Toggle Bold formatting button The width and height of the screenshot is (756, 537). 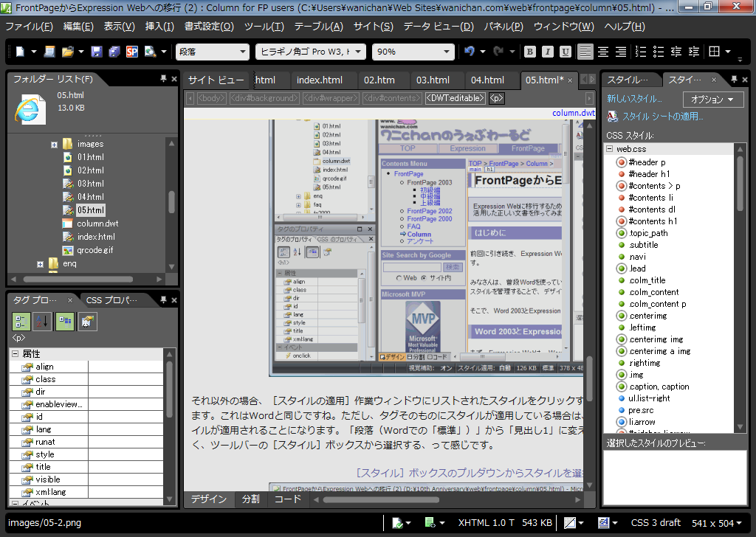point(530,52)
